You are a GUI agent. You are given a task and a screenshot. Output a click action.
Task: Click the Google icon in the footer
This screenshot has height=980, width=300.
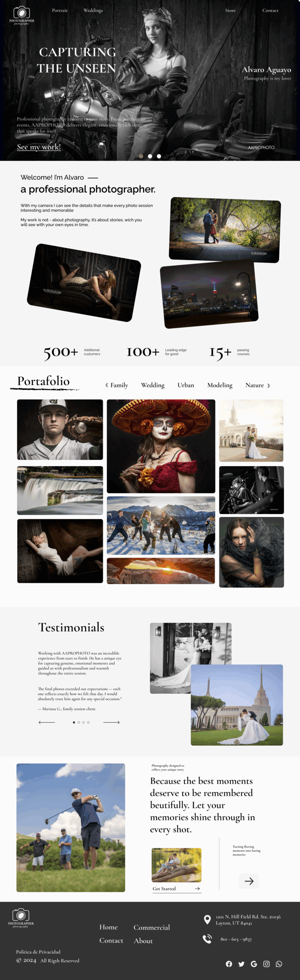click(254, 964)
